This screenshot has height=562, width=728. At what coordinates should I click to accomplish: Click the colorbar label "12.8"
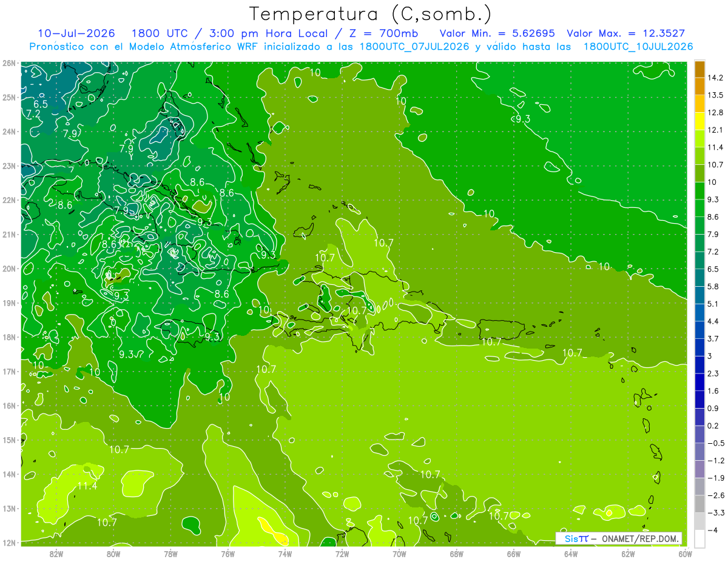coord(716,112)
